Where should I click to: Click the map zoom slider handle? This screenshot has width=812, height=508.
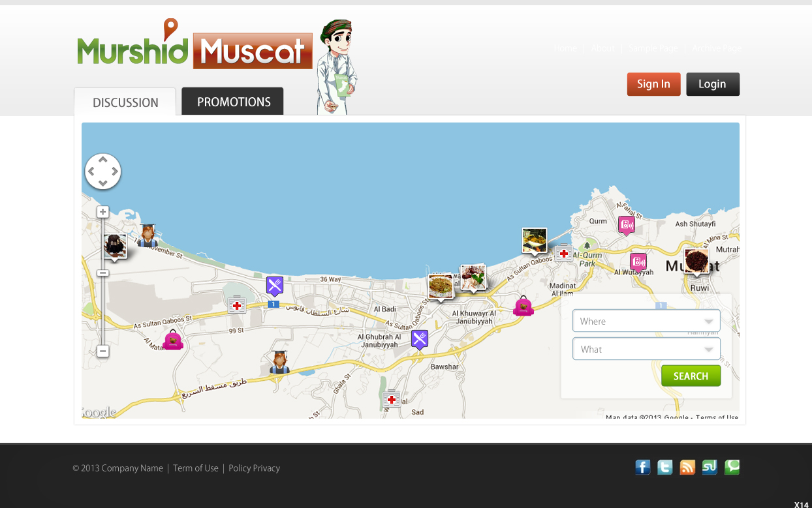[x=102, y=273]
